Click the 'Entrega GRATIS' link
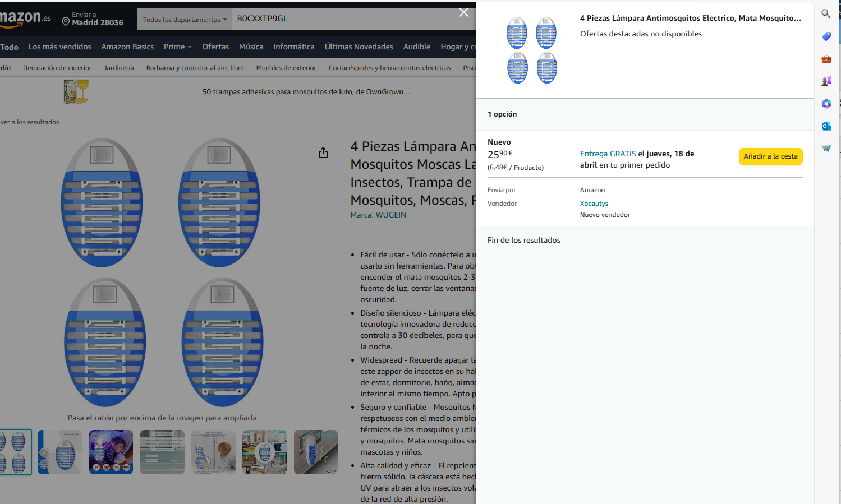Image resolution: width=841 pixels, height=504 pixels. 608,154
